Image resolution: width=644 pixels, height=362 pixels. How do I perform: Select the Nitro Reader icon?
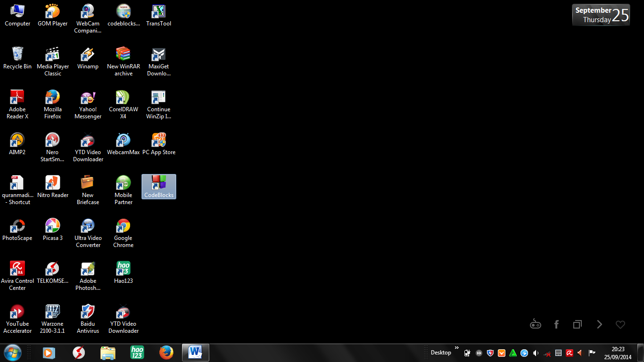(x=53, y=187)
